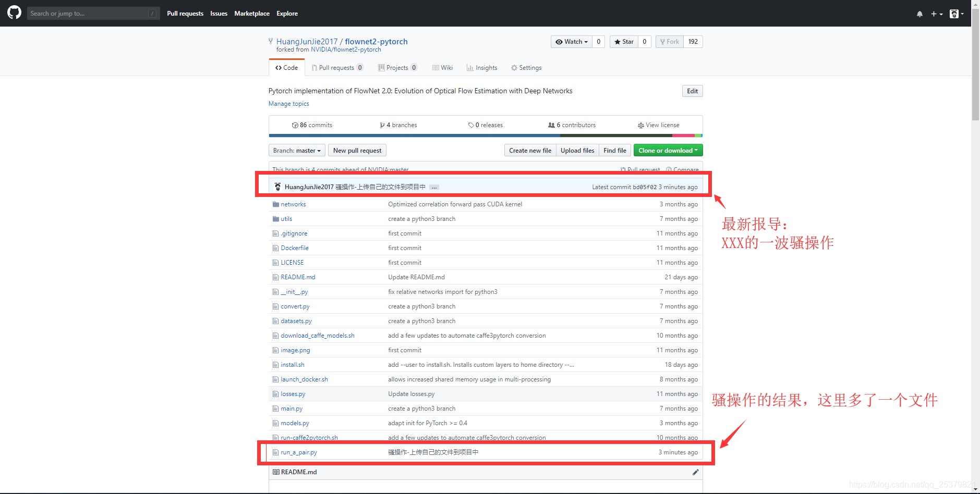
Task: Open the main.py file
Action: (x=292, y=409)
